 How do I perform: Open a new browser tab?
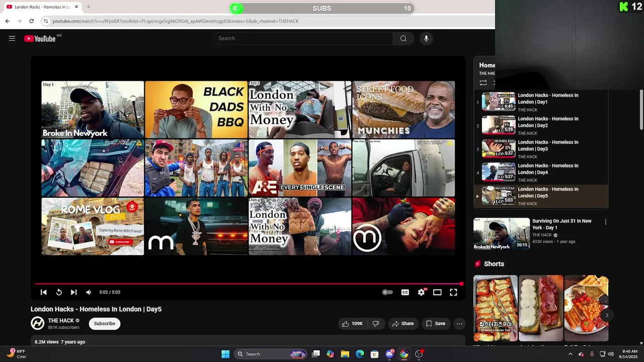[x=89, y=7]
